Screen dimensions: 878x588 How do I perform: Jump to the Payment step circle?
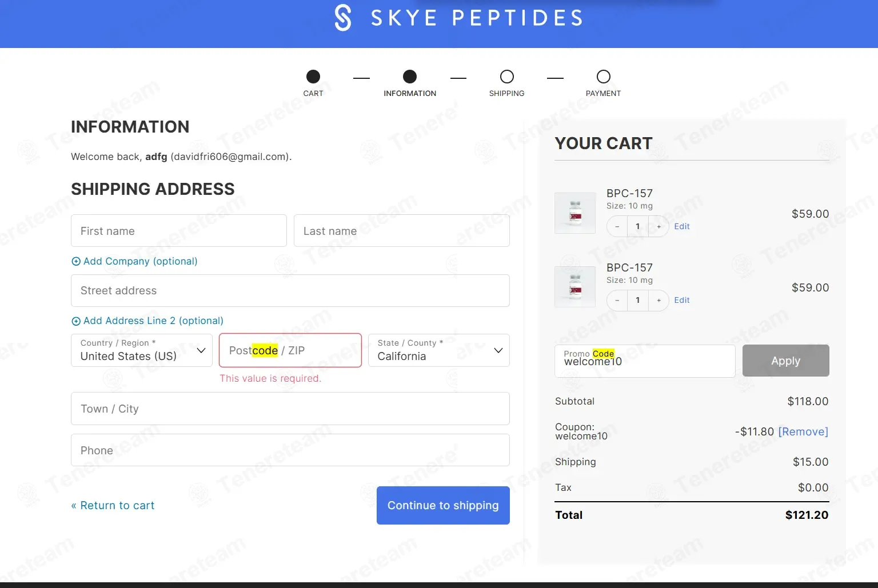click(x=604, y=77)
